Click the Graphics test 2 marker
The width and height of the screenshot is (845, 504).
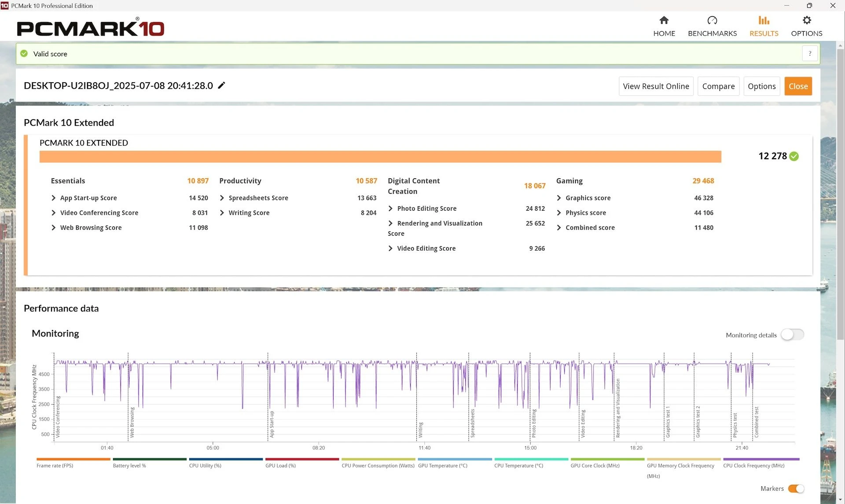pos(698,422)
